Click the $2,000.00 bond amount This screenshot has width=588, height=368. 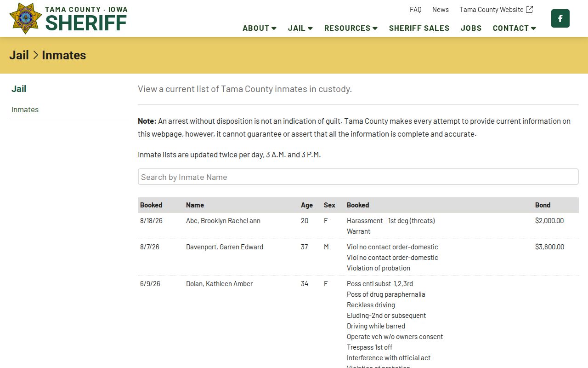click(549, 221)
